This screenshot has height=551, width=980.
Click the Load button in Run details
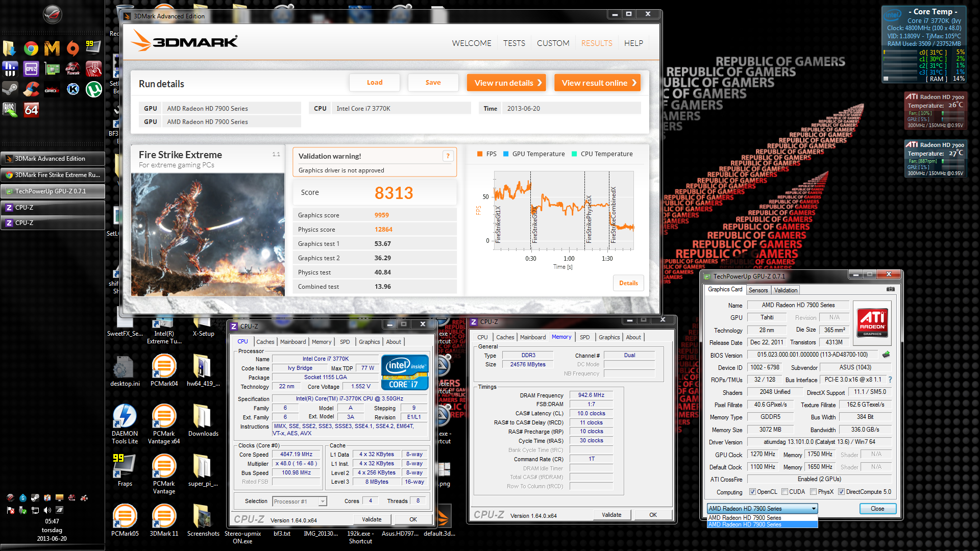[x=375, y=83]
